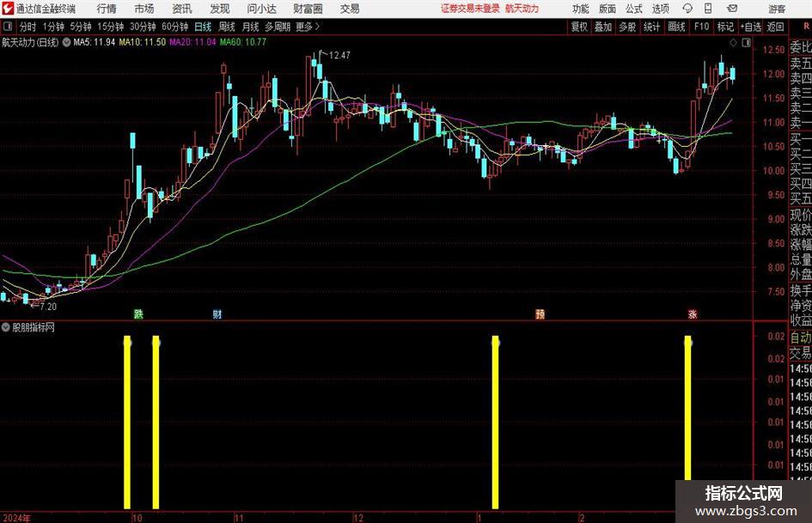
Task: Click the first yellow signal bar near October
Action: coord(127,423)
